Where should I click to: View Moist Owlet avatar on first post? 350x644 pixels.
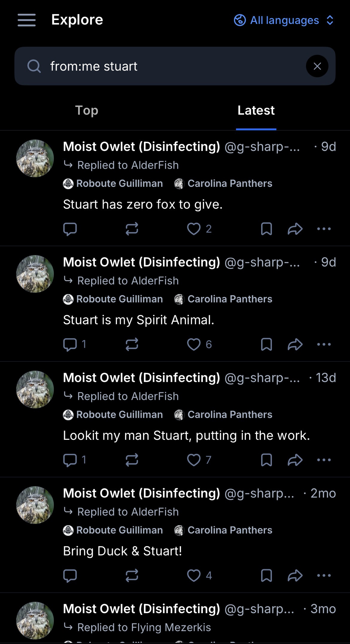pos(35,158)
